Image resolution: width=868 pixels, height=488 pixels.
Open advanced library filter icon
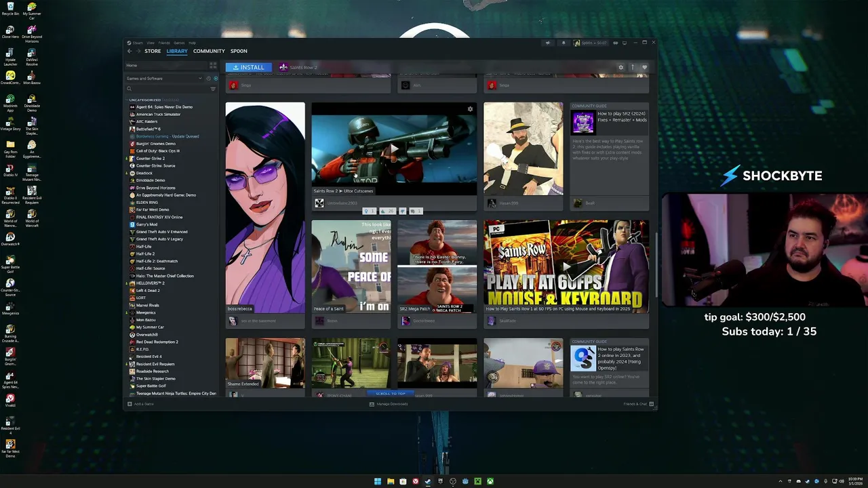213,89
